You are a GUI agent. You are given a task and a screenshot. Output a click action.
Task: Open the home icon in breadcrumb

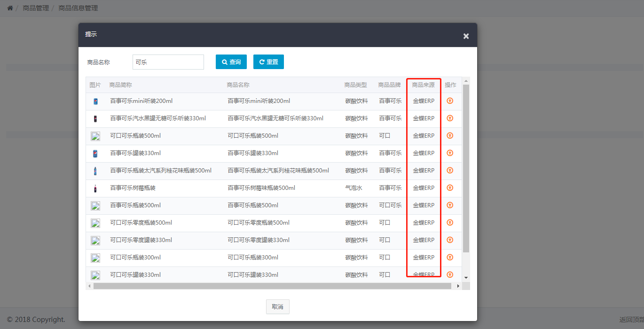coord(10,8)
